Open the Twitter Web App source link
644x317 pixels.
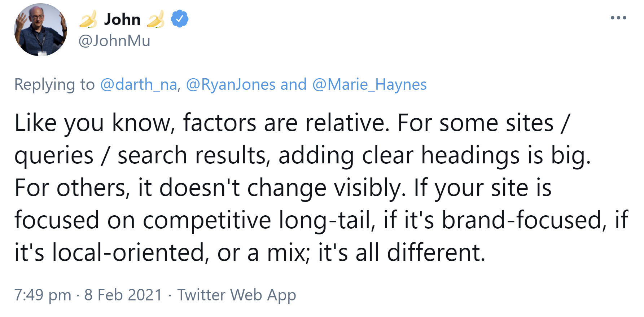coord(237,295)
